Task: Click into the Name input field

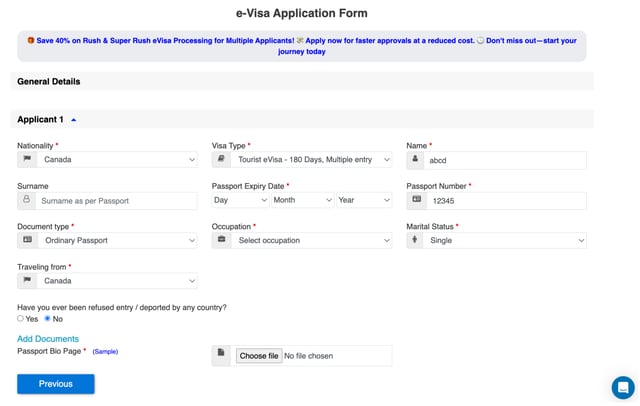Action: pyautogui.click(x=505, y=160)
